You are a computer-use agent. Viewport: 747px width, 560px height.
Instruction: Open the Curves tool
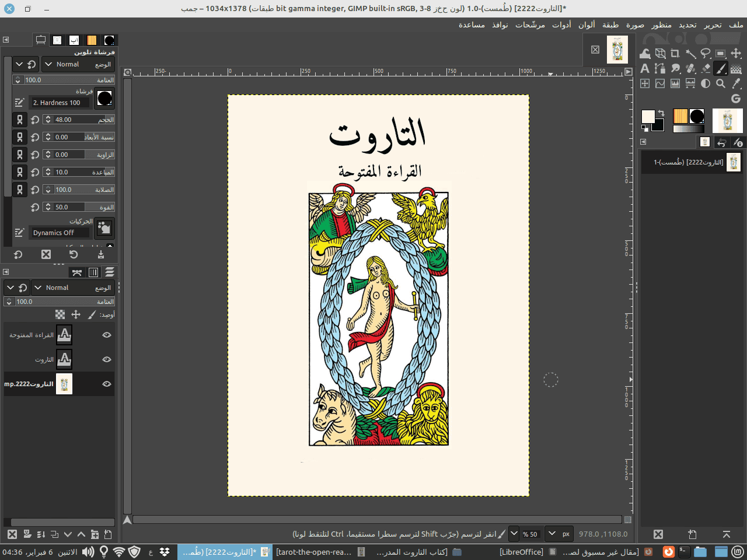660,83
